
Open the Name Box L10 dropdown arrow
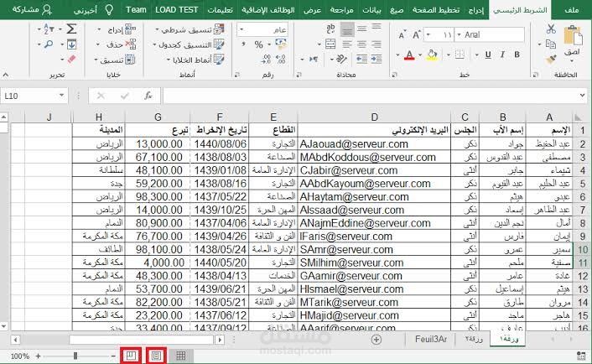pyautogui.click(x=61, y=96)
